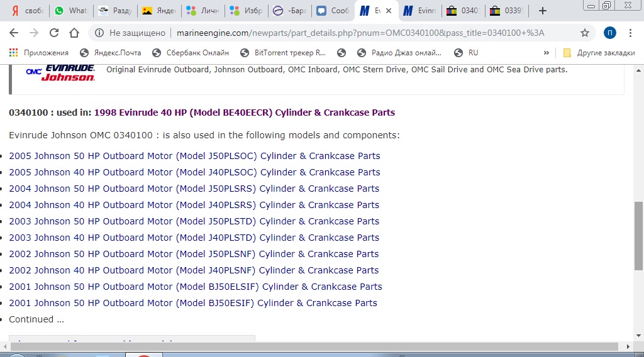Expand hidden bookmarks with the chevron

click(546, 53)
